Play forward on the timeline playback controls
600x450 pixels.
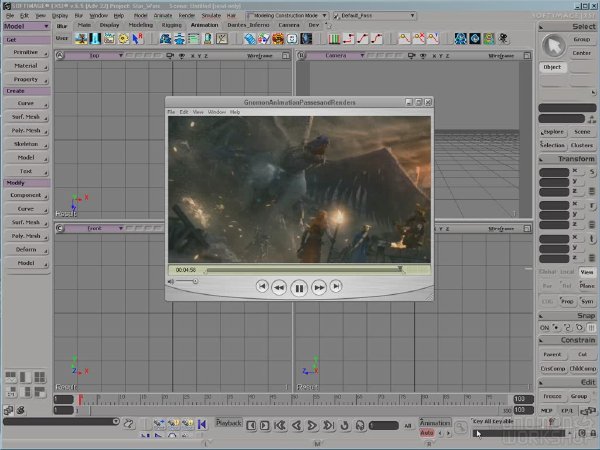(312, 426)
